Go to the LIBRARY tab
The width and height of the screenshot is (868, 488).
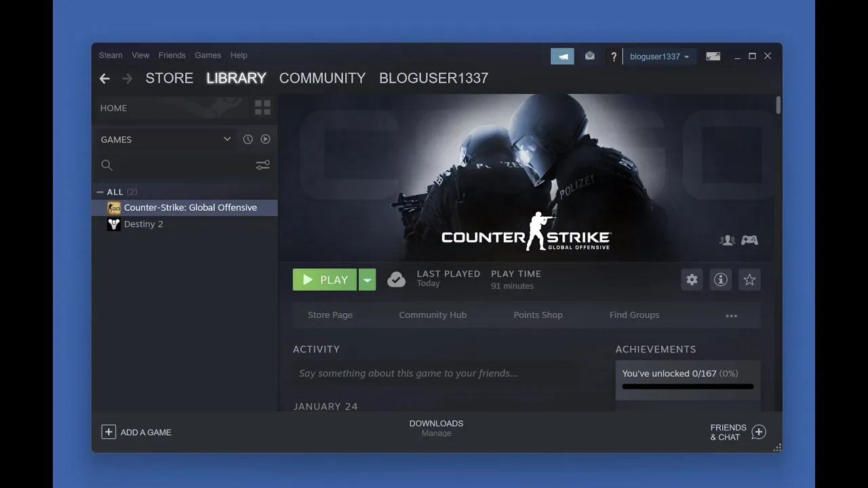tap(236, 78)
